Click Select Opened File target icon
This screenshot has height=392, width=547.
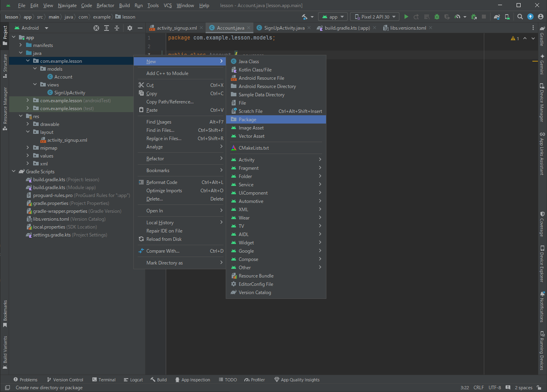(96, 28)
